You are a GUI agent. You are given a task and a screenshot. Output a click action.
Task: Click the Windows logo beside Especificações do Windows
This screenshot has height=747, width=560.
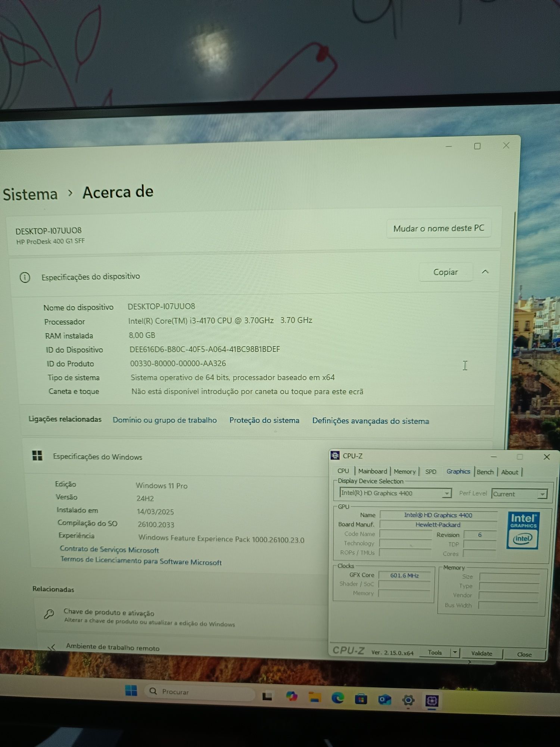(37, 456)
